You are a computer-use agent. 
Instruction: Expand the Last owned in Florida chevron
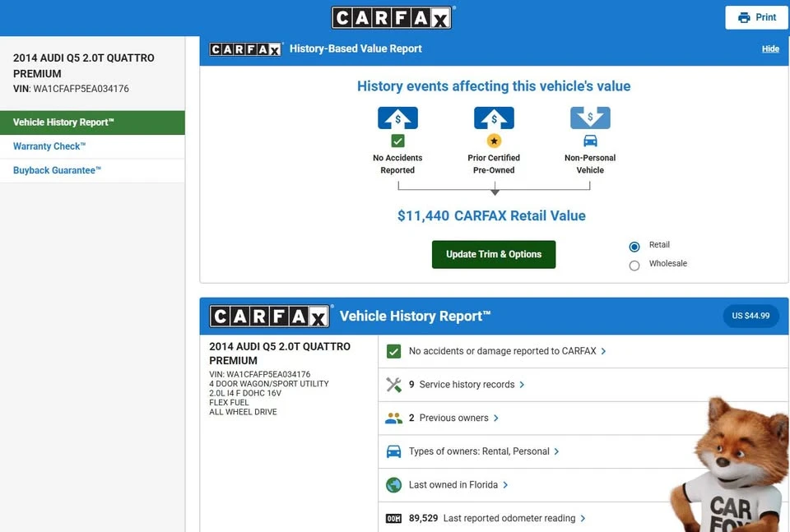point(505,484)
